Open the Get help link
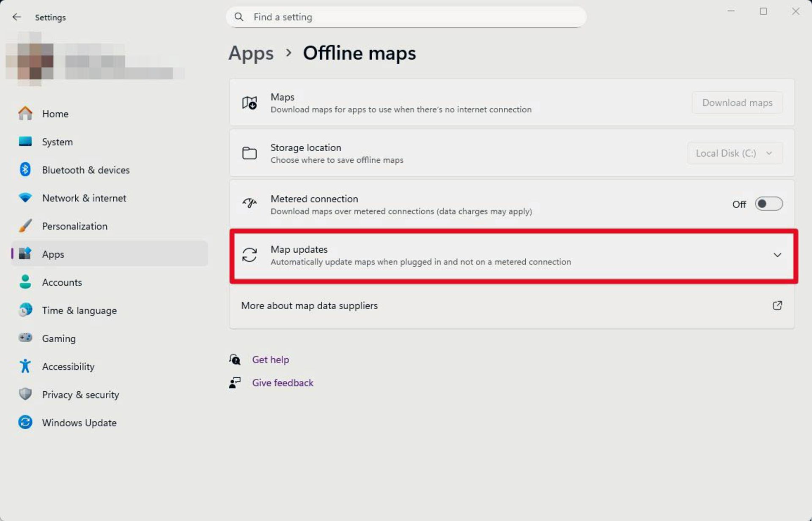 tap(270, 360)
